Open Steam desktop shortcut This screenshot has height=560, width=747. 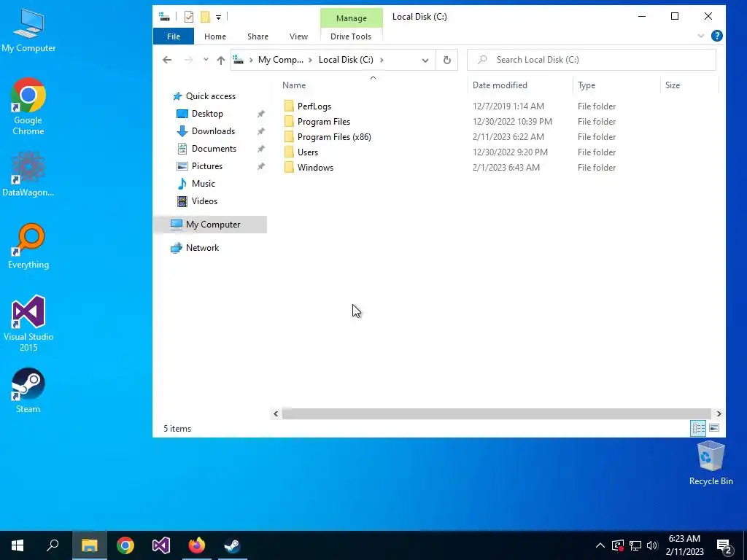(28, 391)
